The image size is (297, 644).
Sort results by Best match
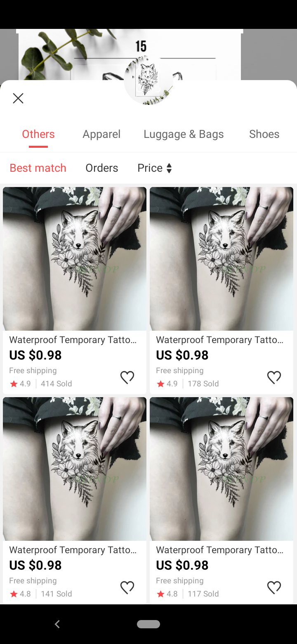click(x=38, y=168)
